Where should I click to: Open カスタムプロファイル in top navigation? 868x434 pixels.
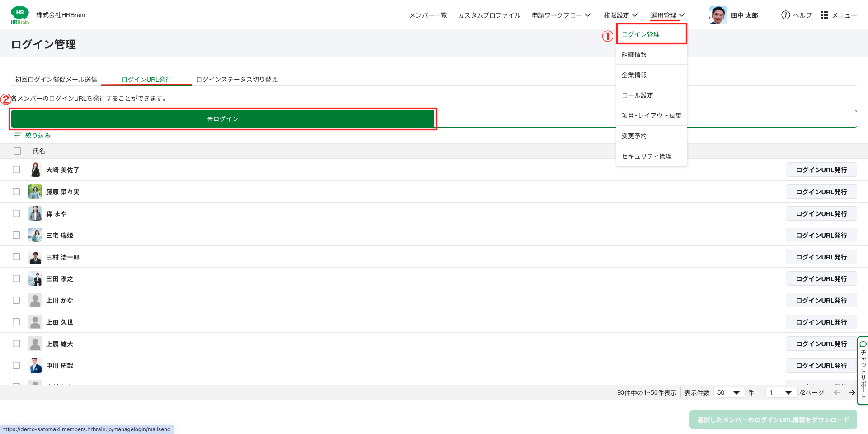(489, 15)
